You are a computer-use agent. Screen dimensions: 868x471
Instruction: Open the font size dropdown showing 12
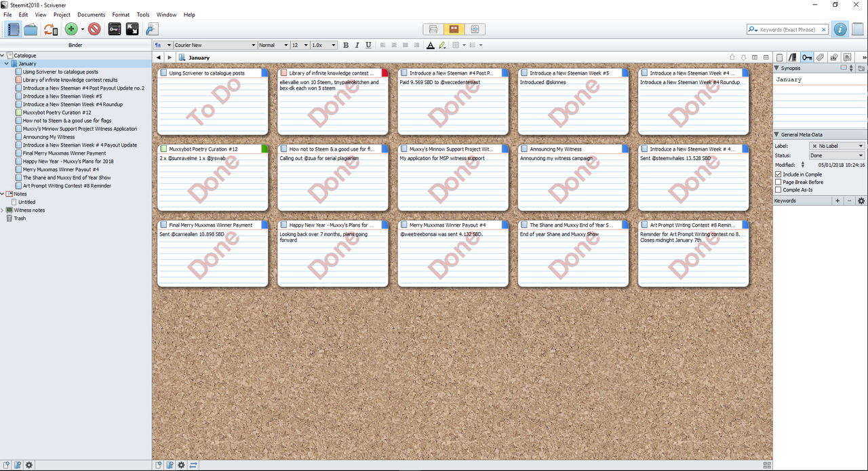[300, 45]
